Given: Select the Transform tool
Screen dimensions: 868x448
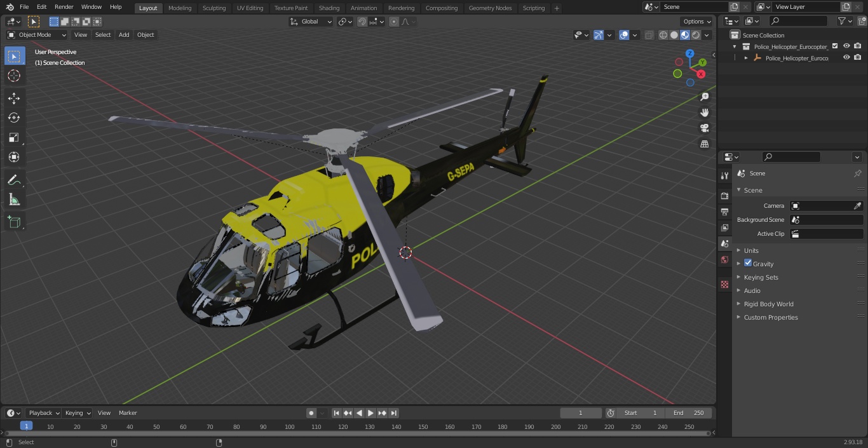Looking at the screenshot, I should [x=14, y=157].
